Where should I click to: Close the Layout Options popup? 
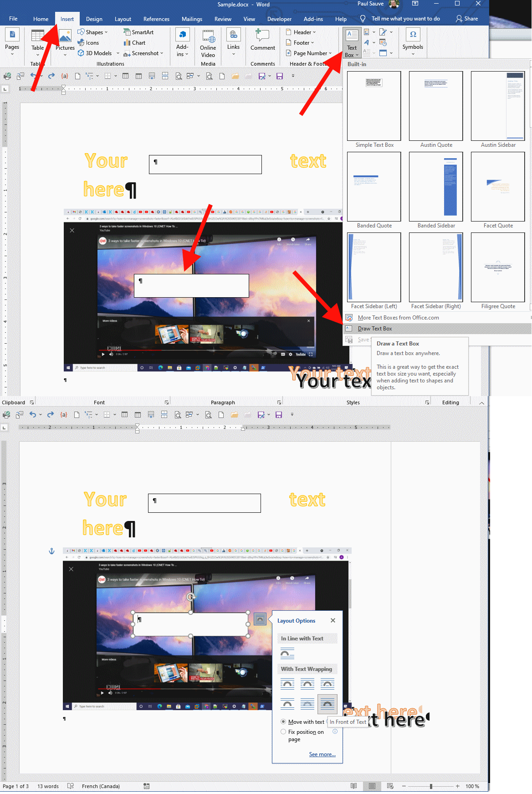[x=333, y=620]
